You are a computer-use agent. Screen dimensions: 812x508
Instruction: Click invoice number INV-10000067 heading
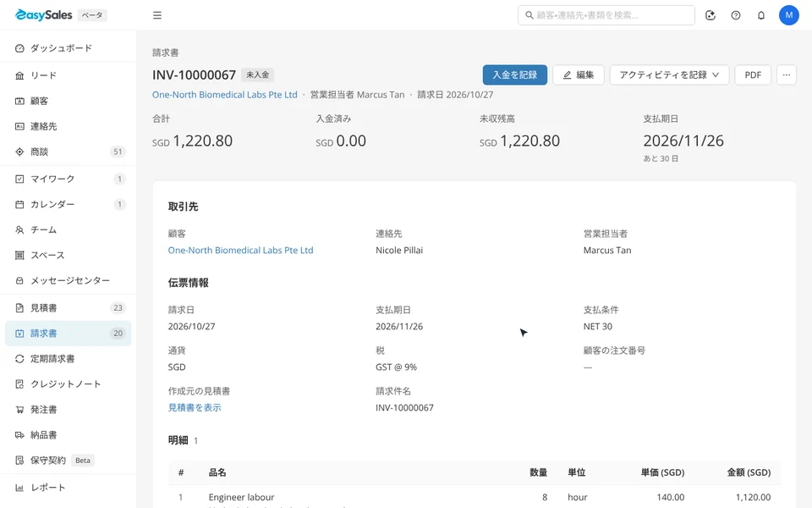tap(195, 75)
